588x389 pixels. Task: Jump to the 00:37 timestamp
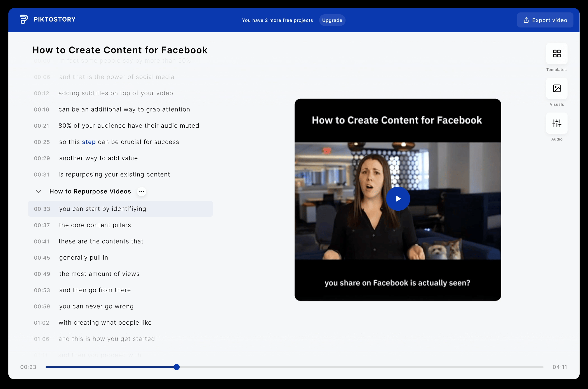point(42,225)
